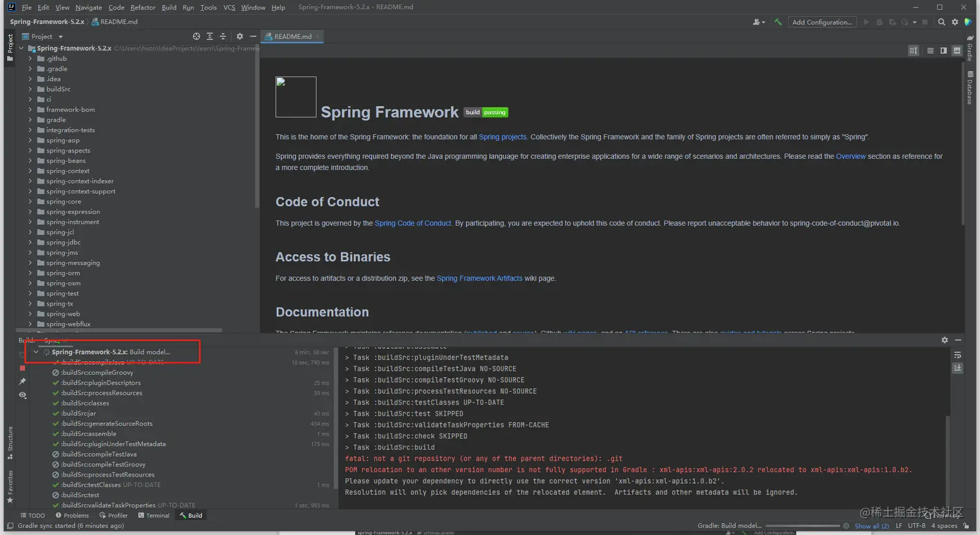This screenshot has height=535, width=980.
Task: Select the README.md editor tab
Action: 292,36
